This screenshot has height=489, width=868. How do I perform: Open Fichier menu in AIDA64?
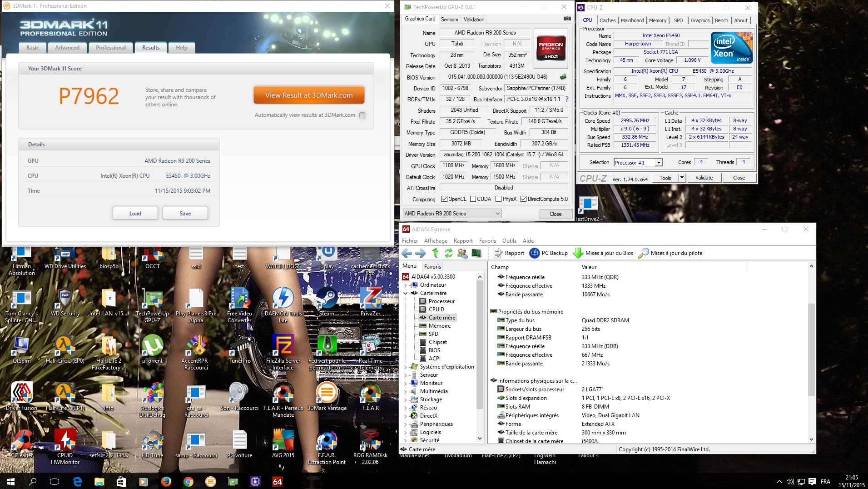tap(410, 241)
